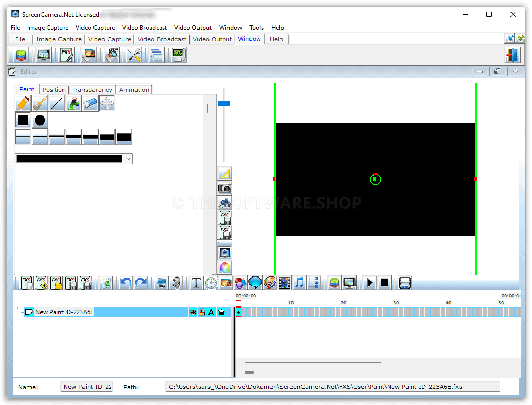This screenshot has width=532, height=405.
Task: Toggle visibility eye for New Paint layer
Action: click(193, 312)
